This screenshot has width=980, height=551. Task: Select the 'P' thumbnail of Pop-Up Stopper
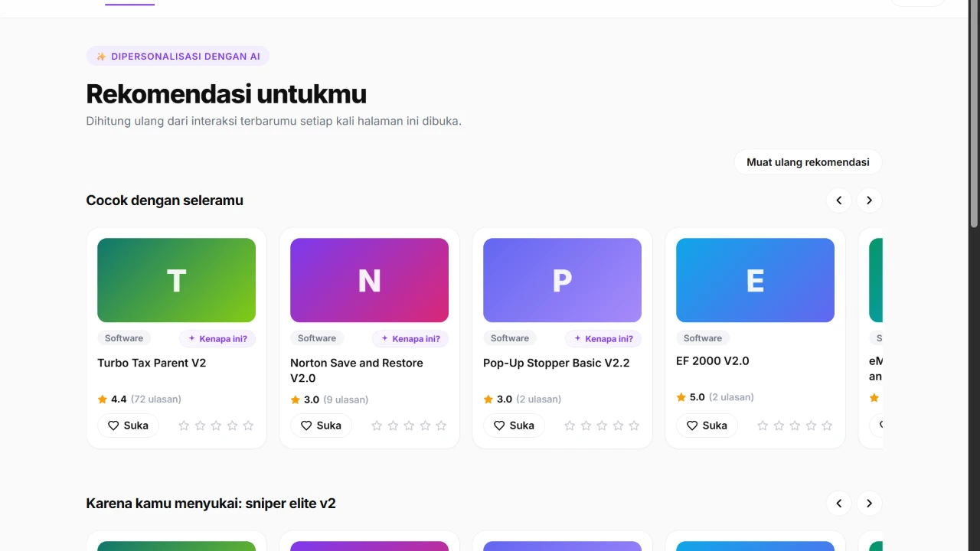[562, 280]
